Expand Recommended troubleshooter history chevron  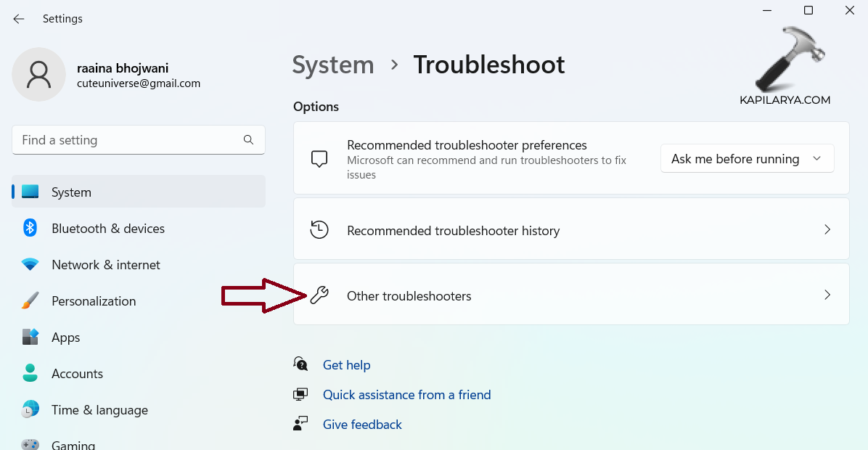tap(827, 230)
